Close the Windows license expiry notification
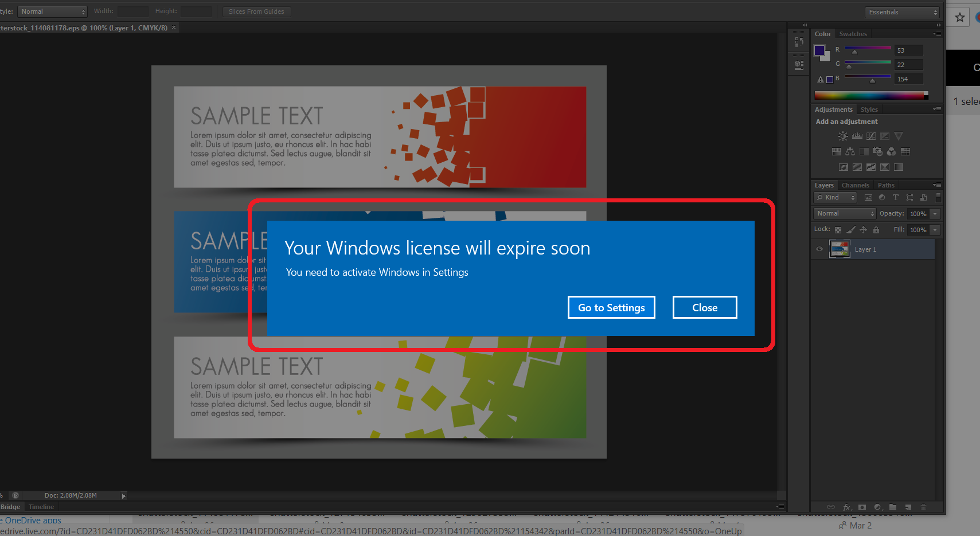The height and width of the screenshot is (536, 980). (704, 307)
